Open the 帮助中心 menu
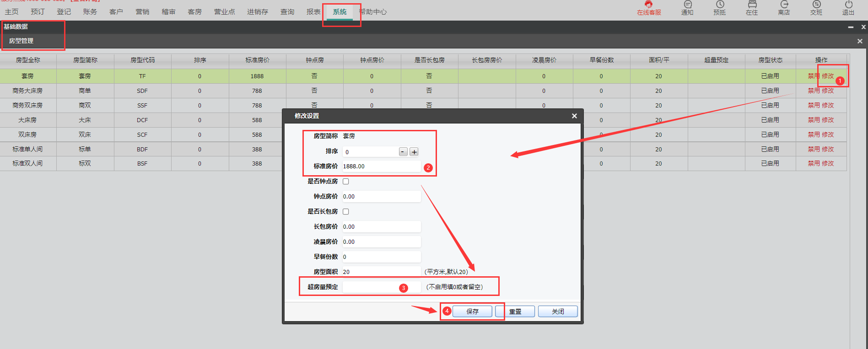The height and width of the screenshot is (349, 868). point(373,12)
